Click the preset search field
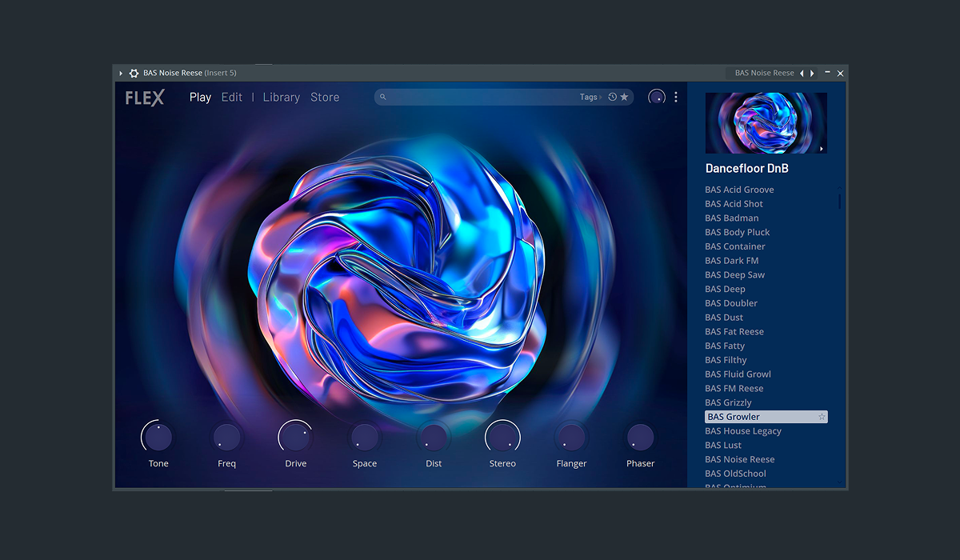This screenshot has height=560, width=960. click(x=504, y=97)
